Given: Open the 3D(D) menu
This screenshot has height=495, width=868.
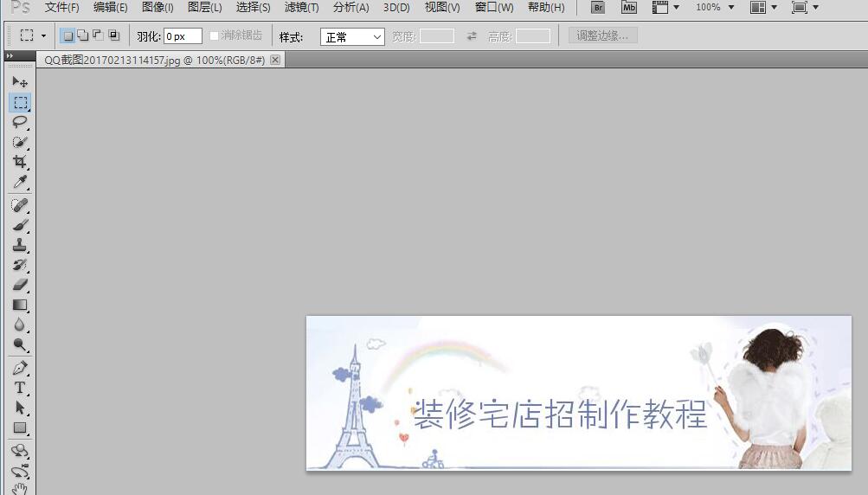Looking at the screenshot, I should (x=396, y=7).
